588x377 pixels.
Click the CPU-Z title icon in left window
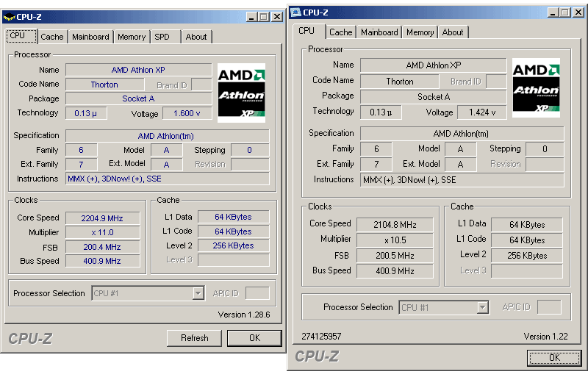click(9, 17)
